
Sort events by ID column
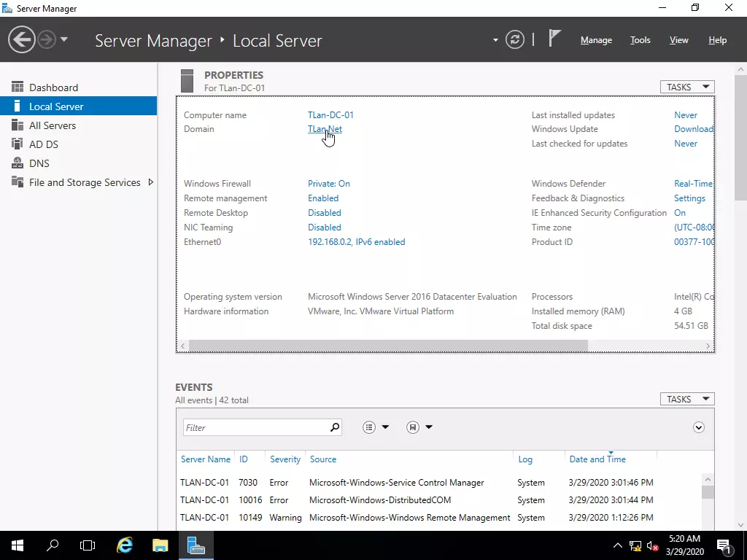(244, 459)
